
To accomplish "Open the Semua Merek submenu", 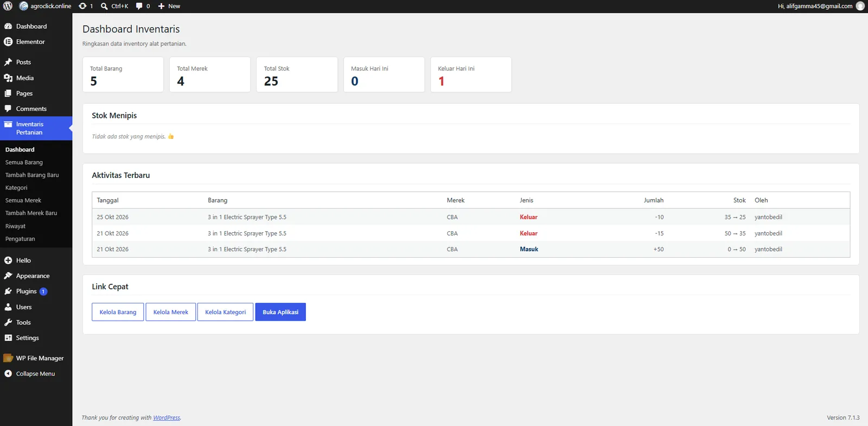I will pos(23,200).
